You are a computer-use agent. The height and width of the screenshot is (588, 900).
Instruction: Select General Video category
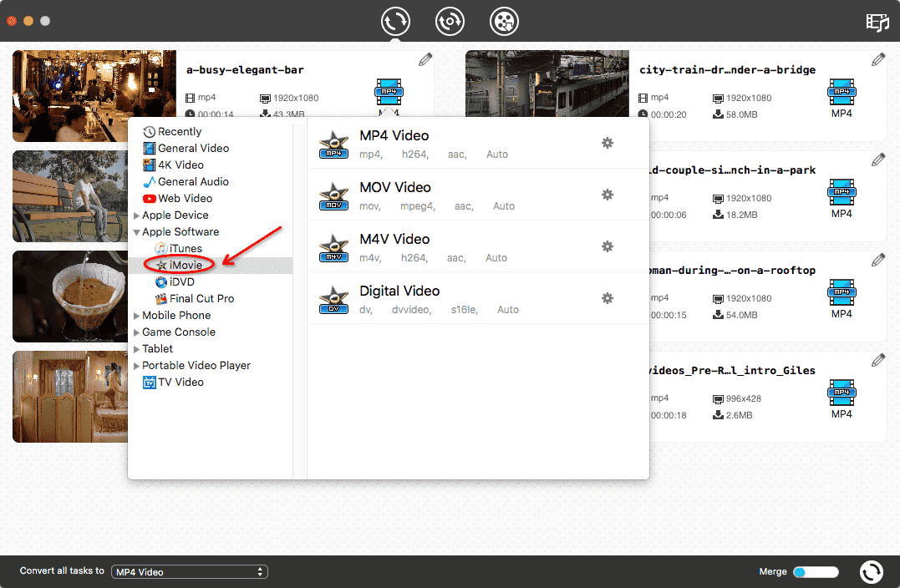[186, 149]
